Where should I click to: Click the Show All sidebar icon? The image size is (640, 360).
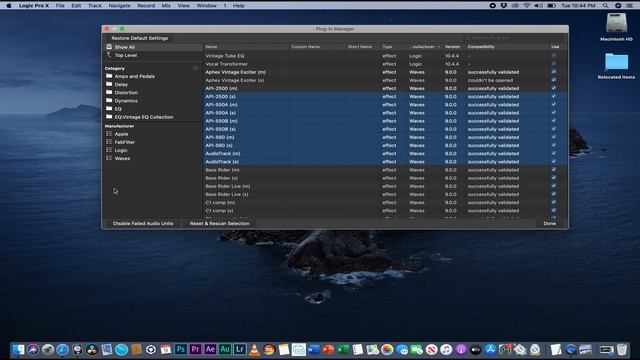pos(109,47)
